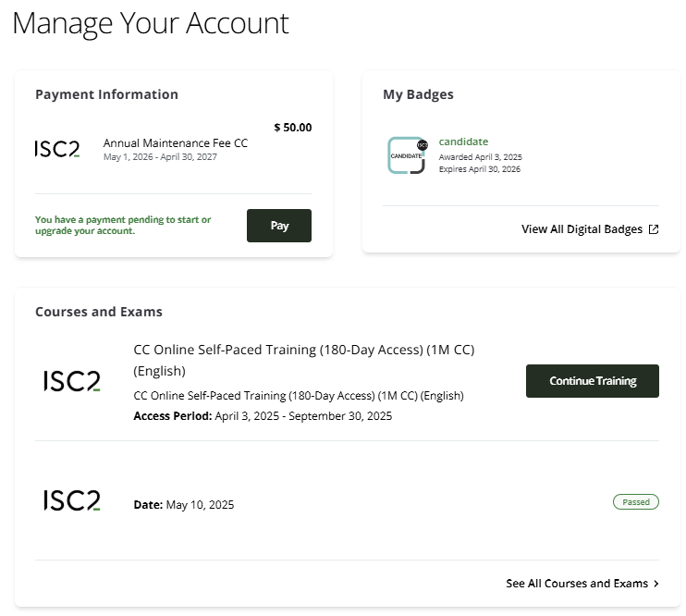Screen dimensions: 686x616
Task: Click the candidate badge image
Action: [x=408, y=155]
